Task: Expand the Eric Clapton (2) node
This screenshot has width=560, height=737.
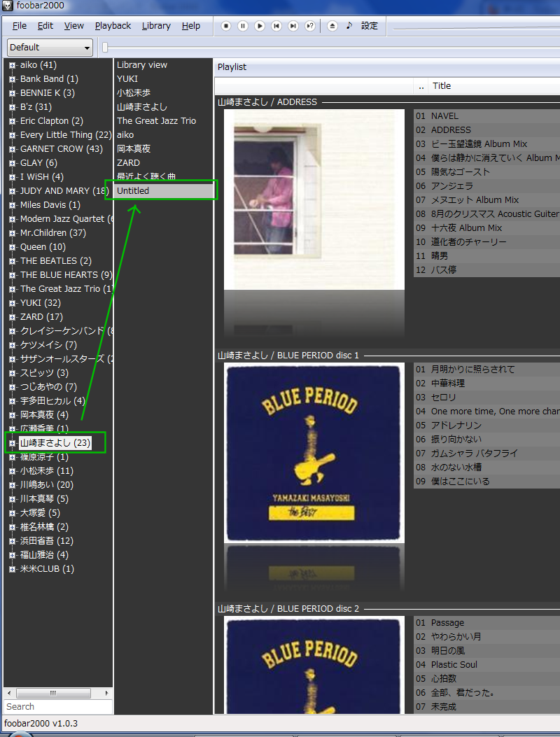Action: [x=12, y=121]
